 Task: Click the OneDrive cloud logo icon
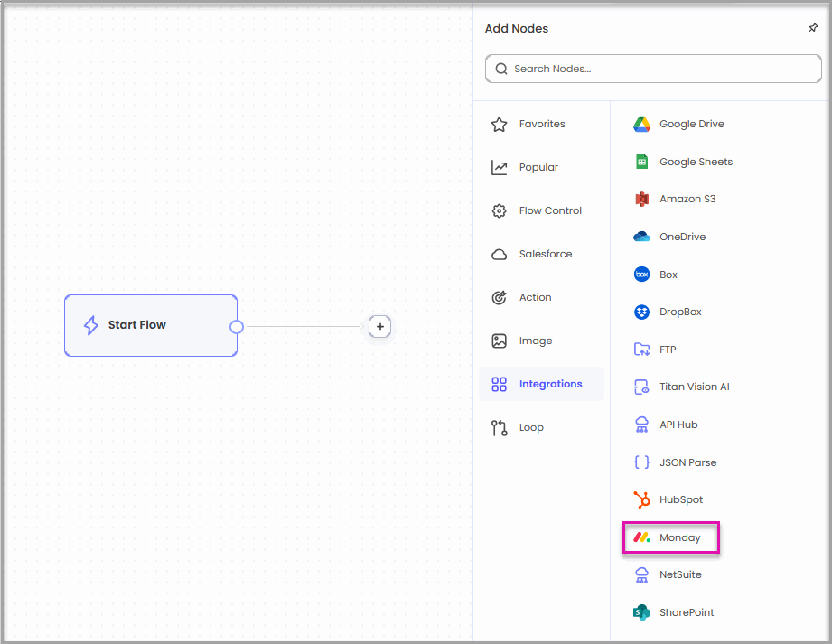(641, 237)
